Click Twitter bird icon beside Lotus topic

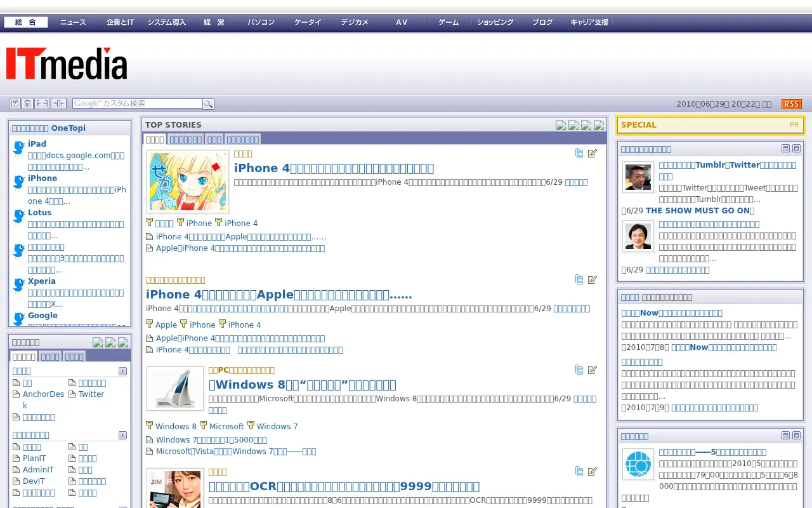tap(19, 217)
